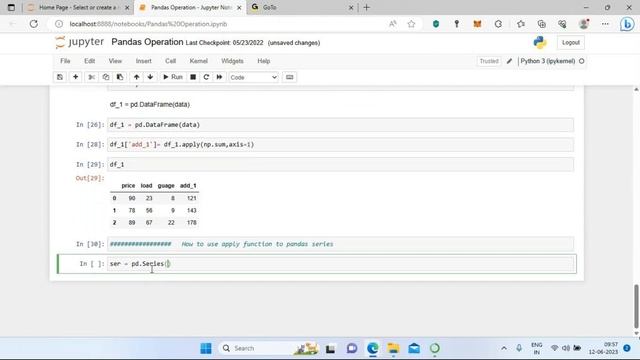Image resolution: width=640 pixels, height=360 pixels.
Task: Open the Mail app from the taskbar
Action: pos(414,348)
